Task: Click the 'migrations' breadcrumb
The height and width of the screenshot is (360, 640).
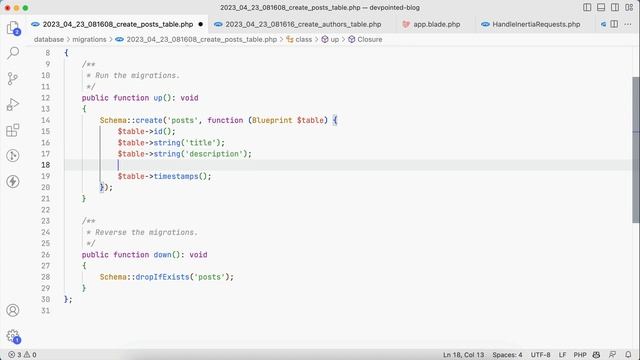Action: pos(89,39)
